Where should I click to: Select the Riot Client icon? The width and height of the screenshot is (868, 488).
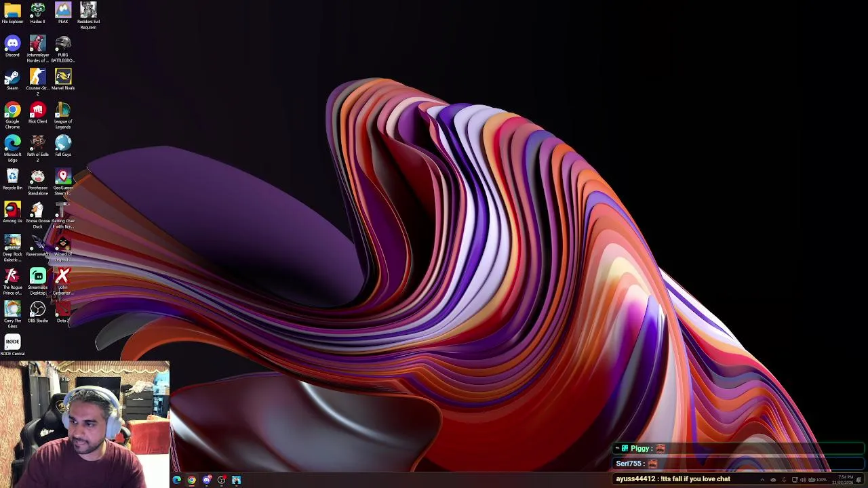37,113
